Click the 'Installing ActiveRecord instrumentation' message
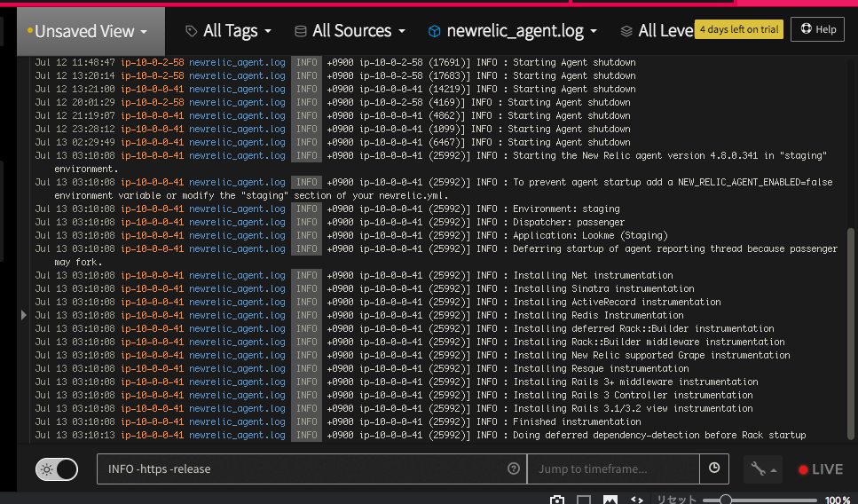Viewport: 858px width, 504px height. (x=617, y=302)
